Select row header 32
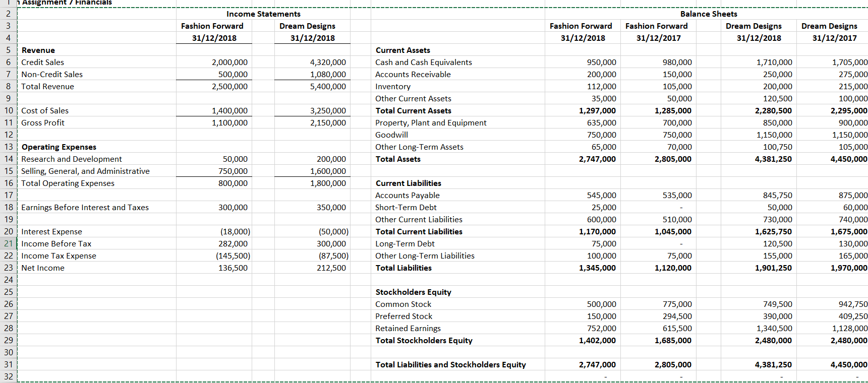Screen dimensions: 868x383 (9, 376)
